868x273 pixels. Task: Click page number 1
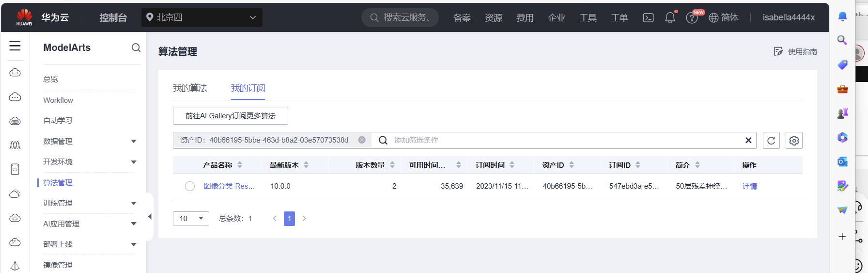coord(289,219)
